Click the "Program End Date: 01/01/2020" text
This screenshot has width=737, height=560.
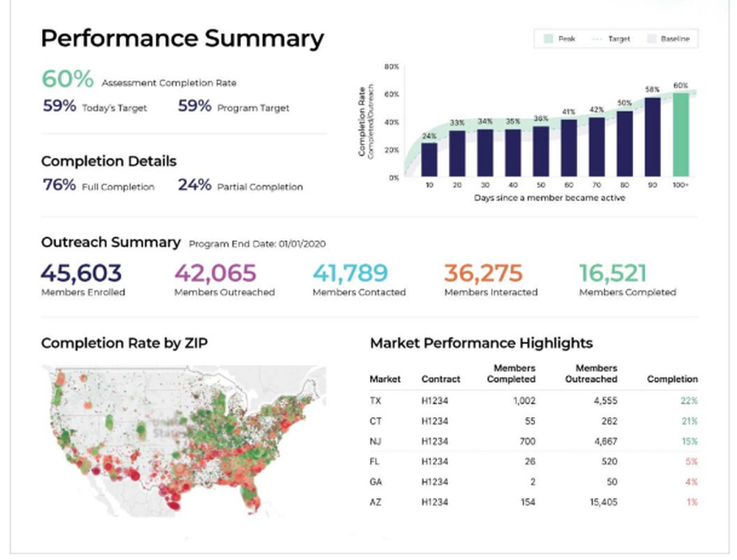(257, 244)
